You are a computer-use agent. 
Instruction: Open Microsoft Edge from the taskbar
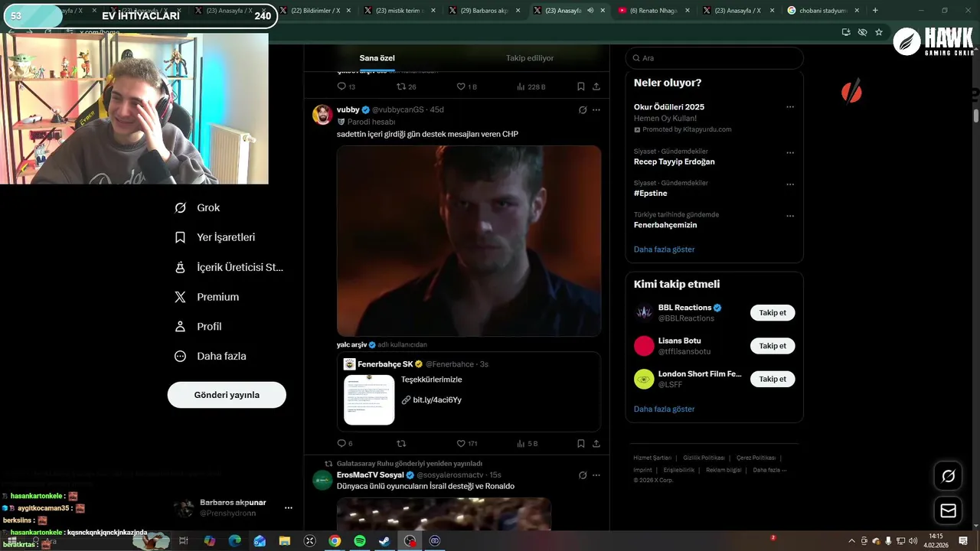point(234,540)
